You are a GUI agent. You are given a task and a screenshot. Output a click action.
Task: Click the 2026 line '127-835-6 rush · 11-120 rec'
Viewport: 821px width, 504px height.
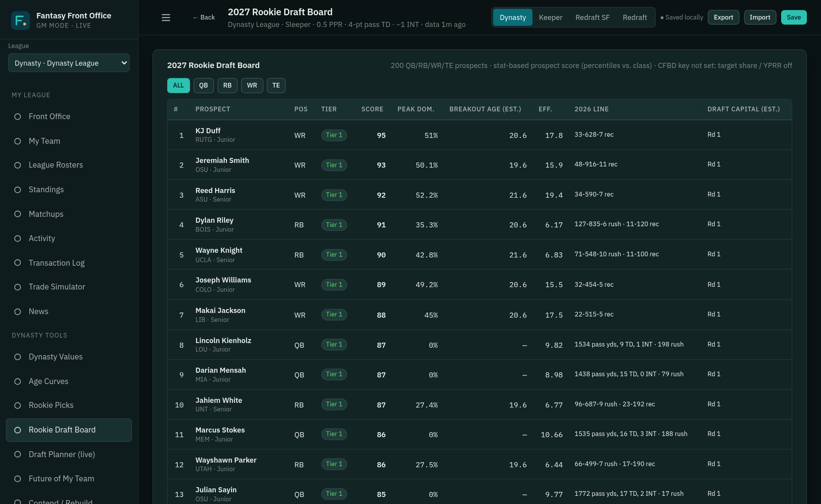click(617, 224)
